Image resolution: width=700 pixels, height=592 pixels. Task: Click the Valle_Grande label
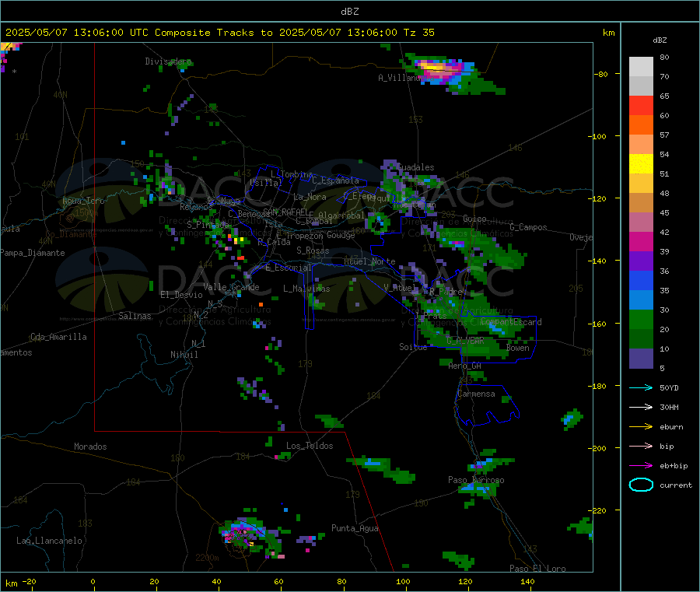coord(231,287)
